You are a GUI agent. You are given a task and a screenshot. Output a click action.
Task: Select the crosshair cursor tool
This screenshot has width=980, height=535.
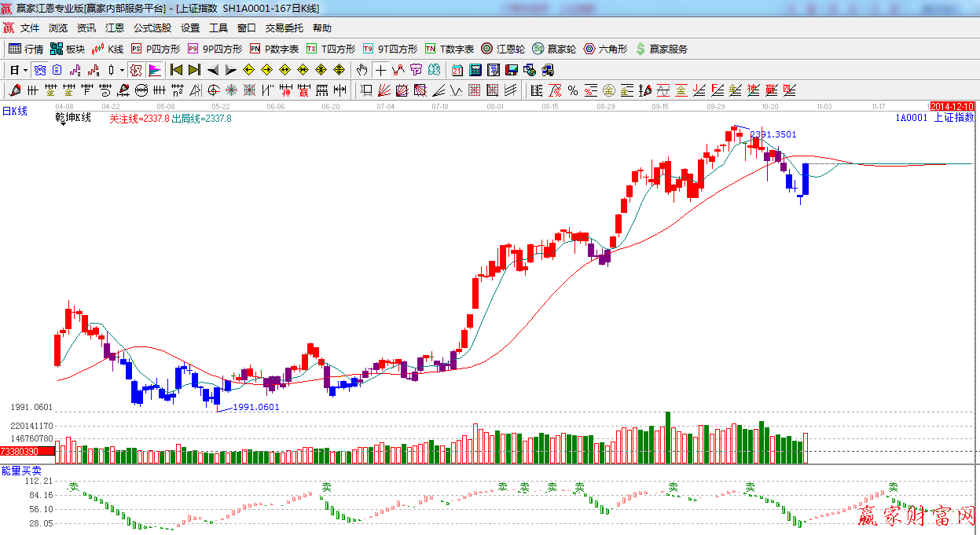coord(380,70)
